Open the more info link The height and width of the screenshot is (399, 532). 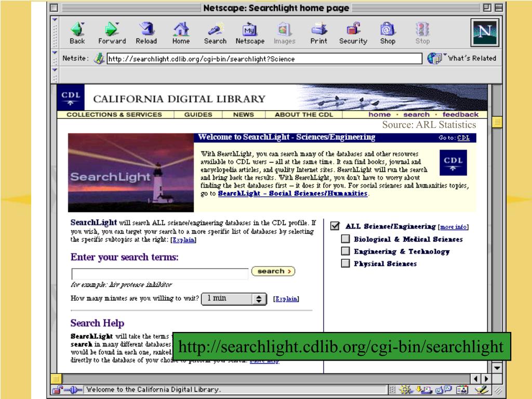click(453, 227)
